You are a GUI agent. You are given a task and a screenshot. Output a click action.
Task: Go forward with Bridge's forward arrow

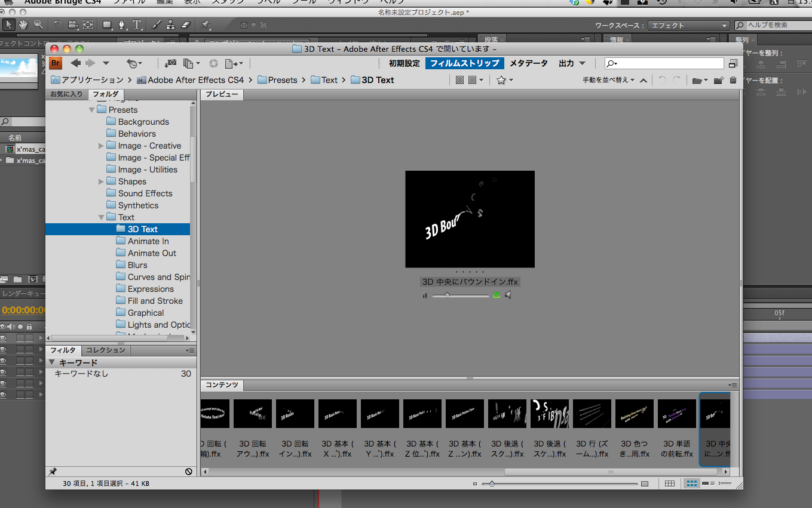coord(90,63)
